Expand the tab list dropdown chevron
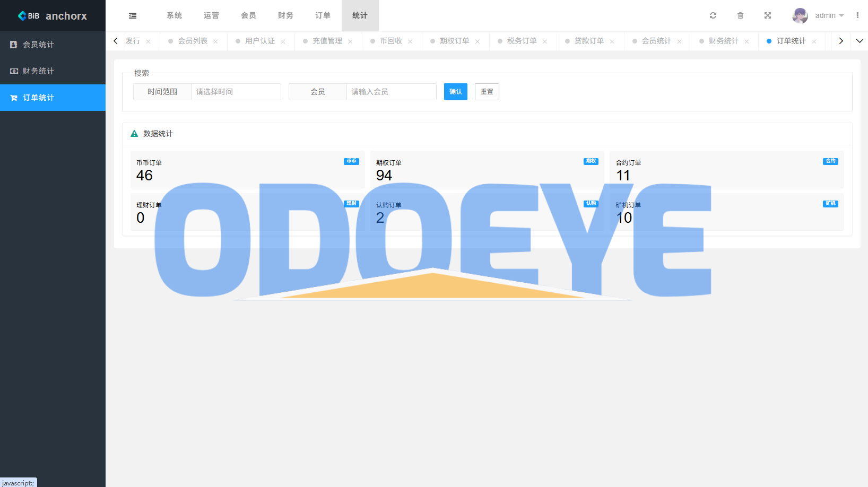Image resolution: width=868 pixels, height=487 pixels. point(860,41)
